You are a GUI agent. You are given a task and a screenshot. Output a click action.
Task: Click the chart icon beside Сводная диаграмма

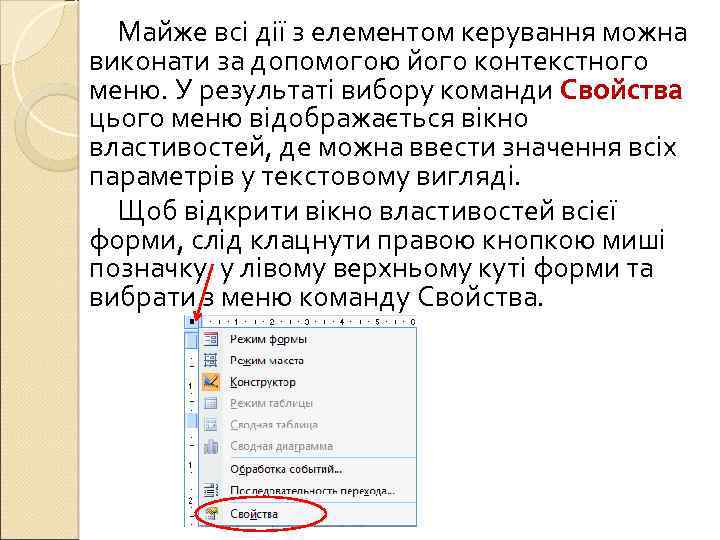[x=211, y=446]
